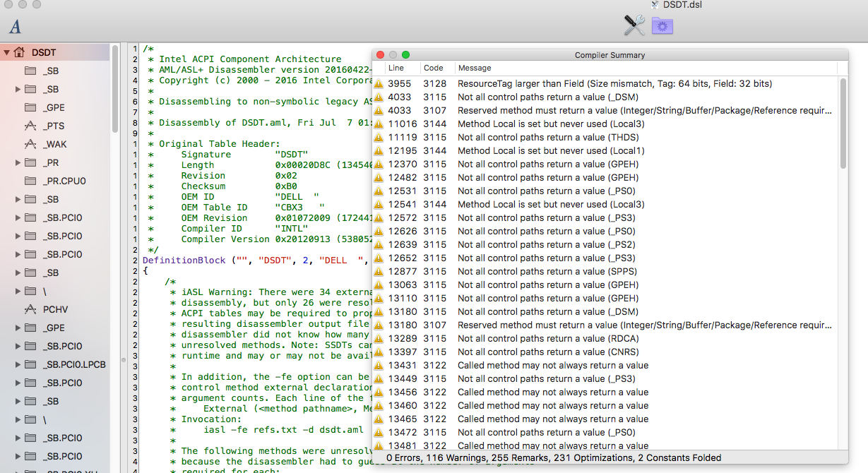Viewport: 868px width, 473px height.
Task: Click the Compile tools icon in toolbar
Action: click(634, 26)
